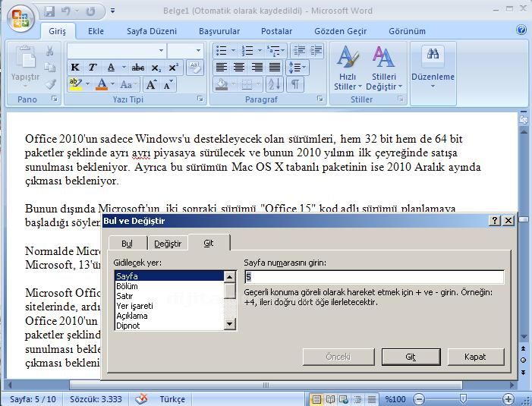
Task: Open the Office Button menu
Action: click(20, 18)
